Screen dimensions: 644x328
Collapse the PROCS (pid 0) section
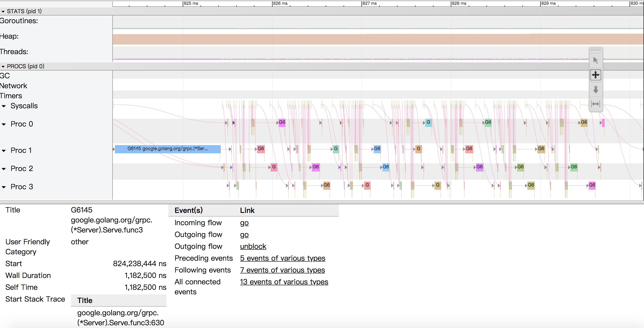click(x=3, y=66)
